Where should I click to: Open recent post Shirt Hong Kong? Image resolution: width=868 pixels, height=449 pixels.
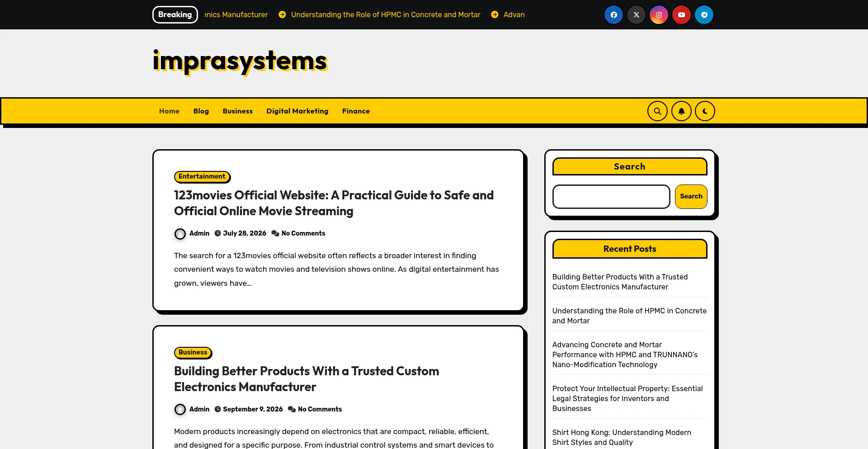pyautogui.click(x=622, y=437)
